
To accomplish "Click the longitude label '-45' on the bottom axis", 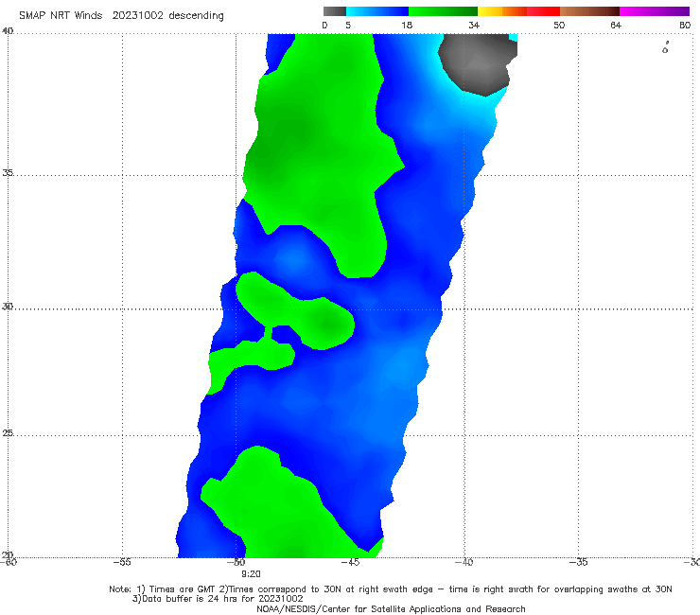I will click(350, 562).
